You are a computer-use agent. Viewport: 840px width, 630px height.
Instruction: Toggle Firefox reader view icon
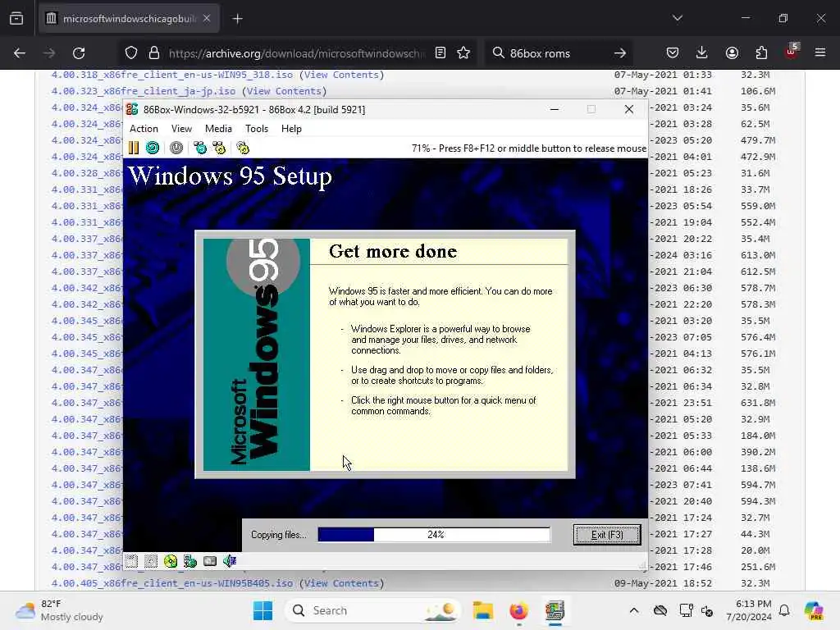coord(441,53)
